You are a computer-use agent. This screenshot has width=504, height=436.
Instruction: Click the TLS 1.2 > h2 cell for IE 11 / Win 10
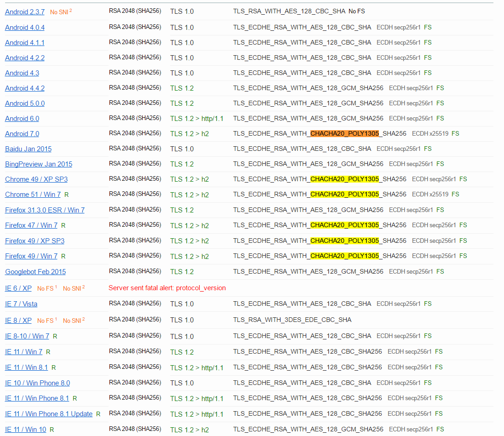189,430
